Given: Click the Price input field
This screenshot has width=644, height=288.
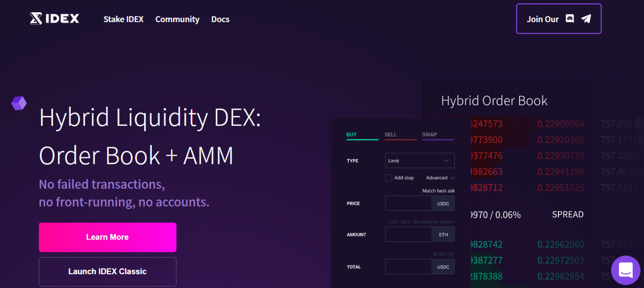Looking at the screenshot, I should [408, 203].
